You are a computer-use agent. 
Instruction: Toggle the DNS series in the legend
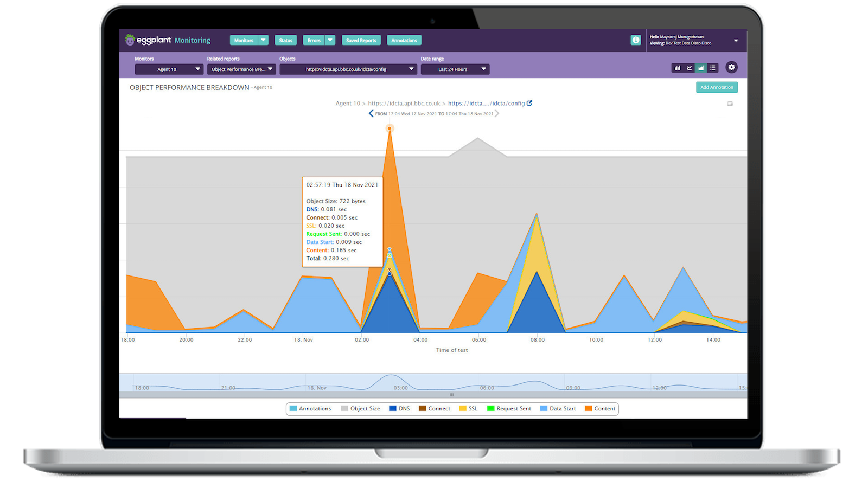pyautogui.click(x=400, y=408)
